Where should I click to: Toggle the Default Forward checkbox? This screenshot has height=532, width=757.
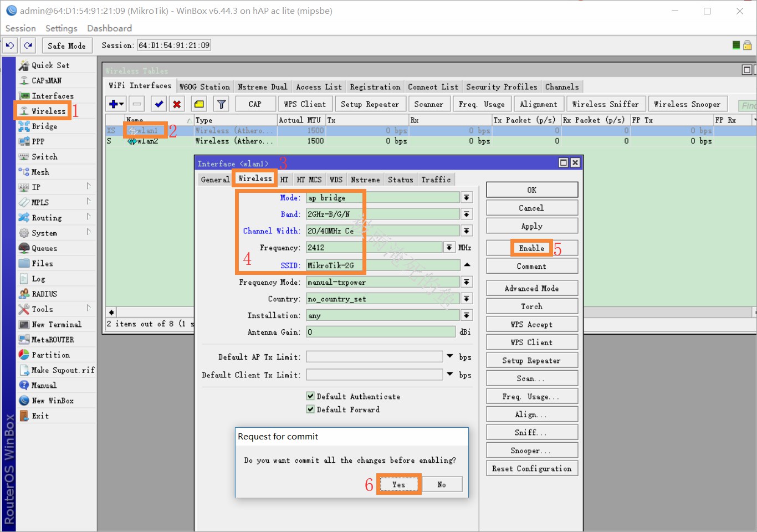coord(310,410)
